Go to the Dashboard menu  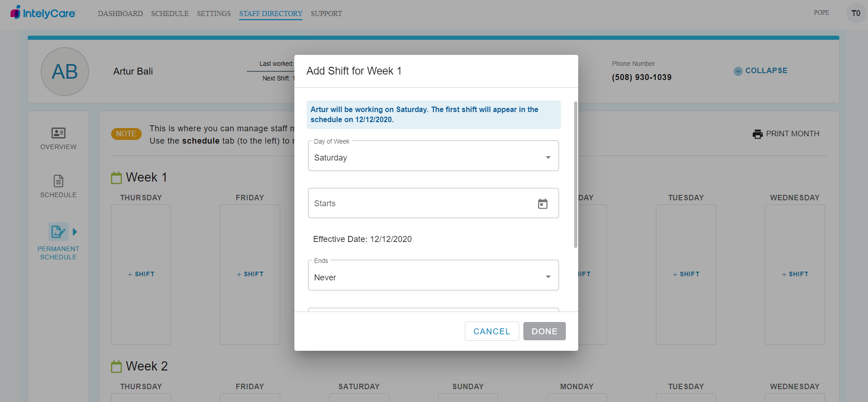(x=120, y=14)
